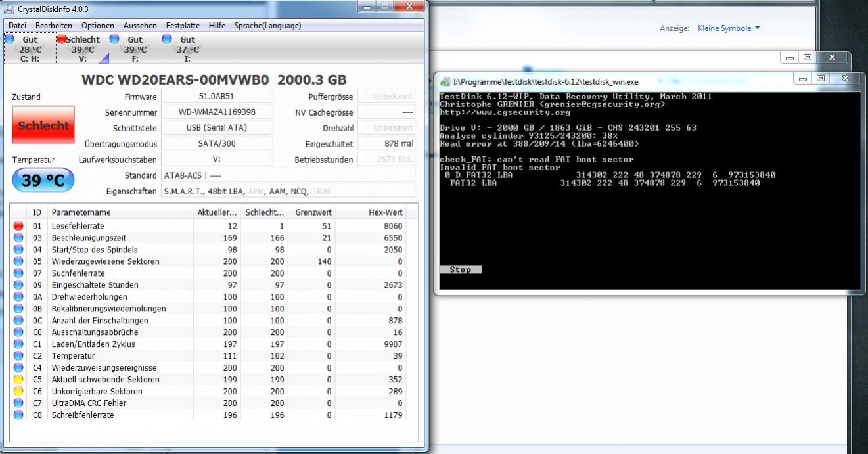Click the status icon for Drehwiederholungen
This screenshot has width=868, height=454.
[x=18, y=297]
